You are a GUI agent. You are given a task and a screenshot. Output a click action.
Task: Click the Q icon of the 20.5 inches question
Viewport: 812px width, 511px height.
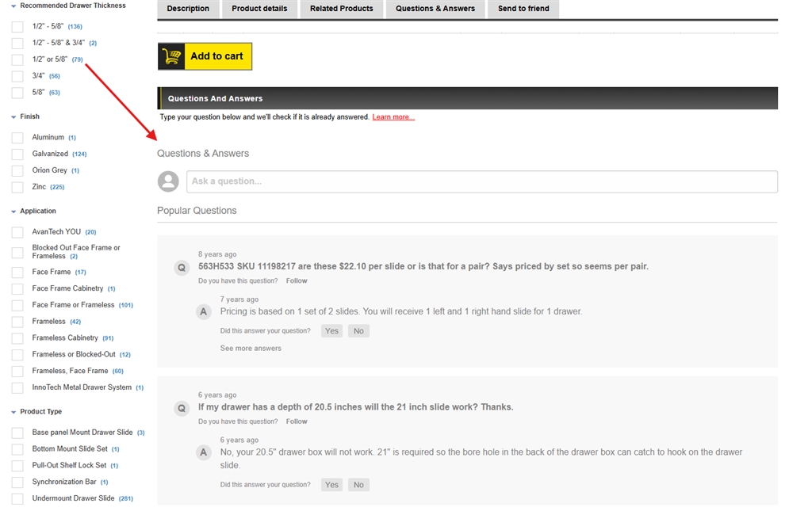pos(182,409)
